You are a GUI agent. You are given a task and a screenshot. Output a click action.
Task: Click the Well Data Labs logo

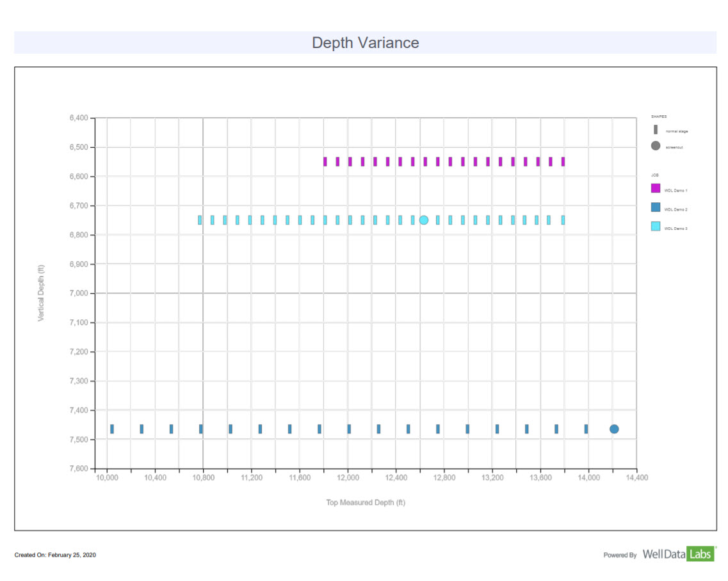[678, 554]
